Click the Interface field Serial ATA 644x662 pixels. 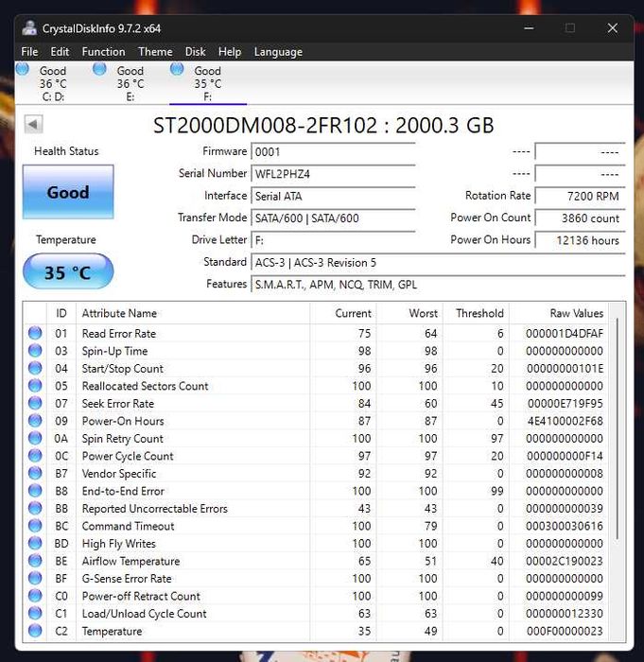pos(333,196)
